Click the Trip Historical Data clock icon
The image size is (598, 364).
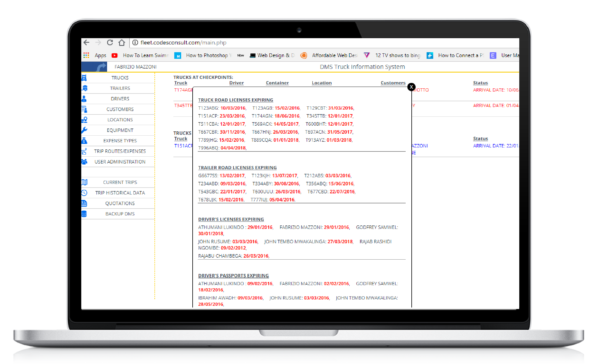point(84,193)
